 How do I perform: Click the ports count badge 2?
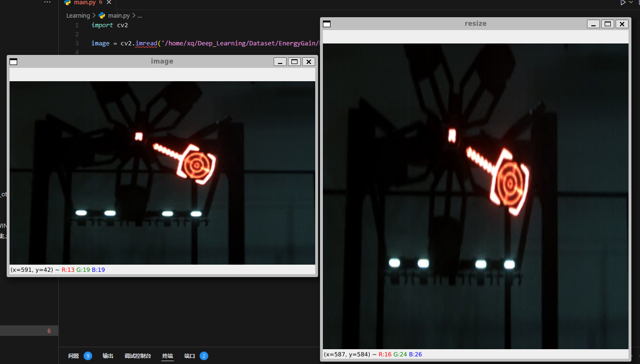[x=204, y=356]
